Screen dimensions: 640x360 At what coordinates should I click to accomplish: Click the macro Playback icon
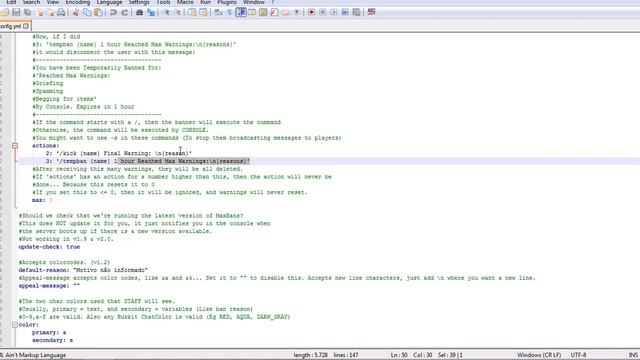point(334,12)
